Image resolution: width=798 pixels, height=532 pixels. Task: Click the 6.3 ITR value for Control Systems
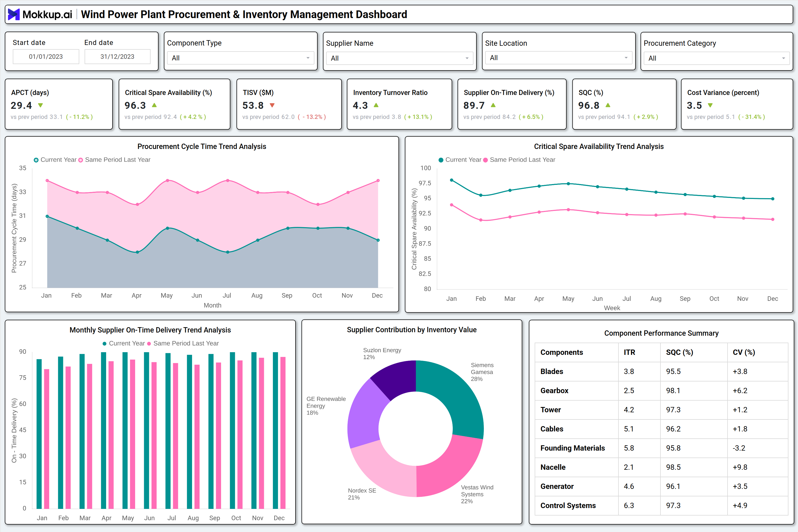click(629, 506)
